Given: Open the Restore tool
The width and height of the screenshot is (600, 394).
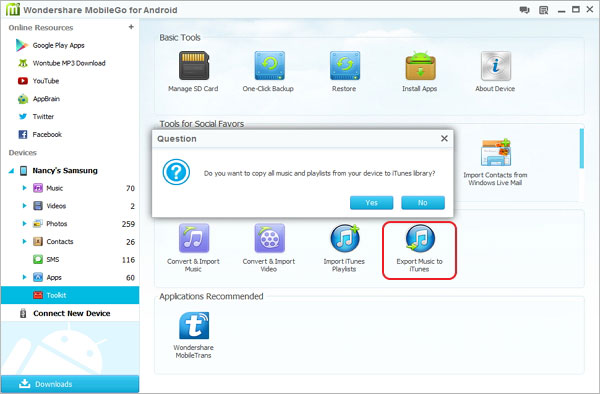Looking at the screenshot, I should click(x=344, y=72).
